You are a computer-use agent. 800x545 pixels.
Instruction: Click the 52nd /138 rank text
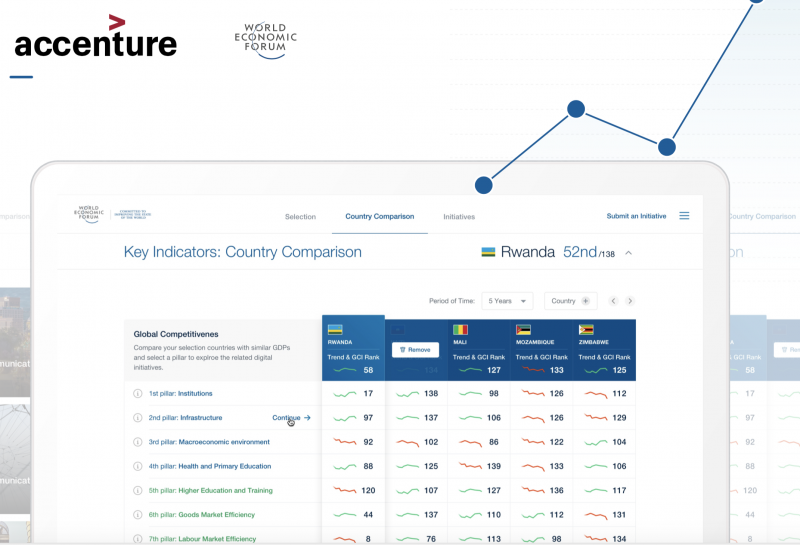click(x=589, y=252)
